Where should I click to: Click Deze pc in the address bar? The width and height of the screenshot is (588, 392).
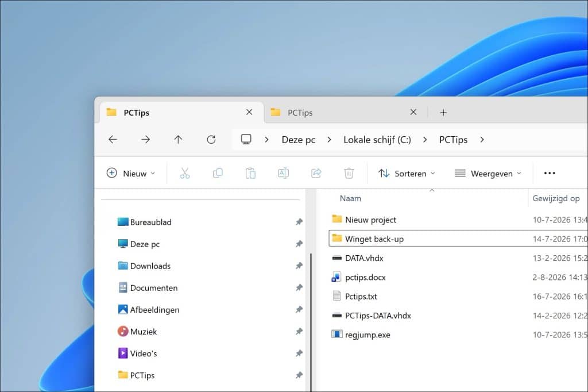pyautogui.click(x=299, y=140)
